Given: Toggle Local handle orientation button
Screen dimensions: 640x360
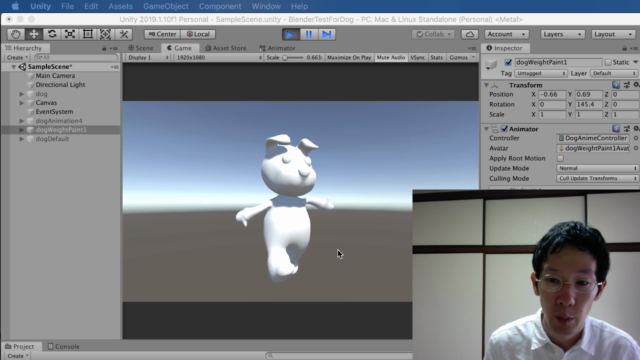Looking at the screenshot, I should 198,34.
